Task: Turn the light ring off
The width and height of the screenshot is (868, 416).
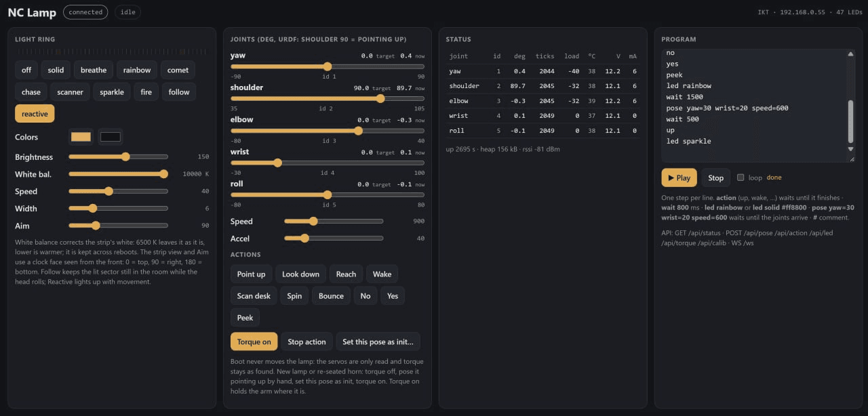Action: pos(26,70)
